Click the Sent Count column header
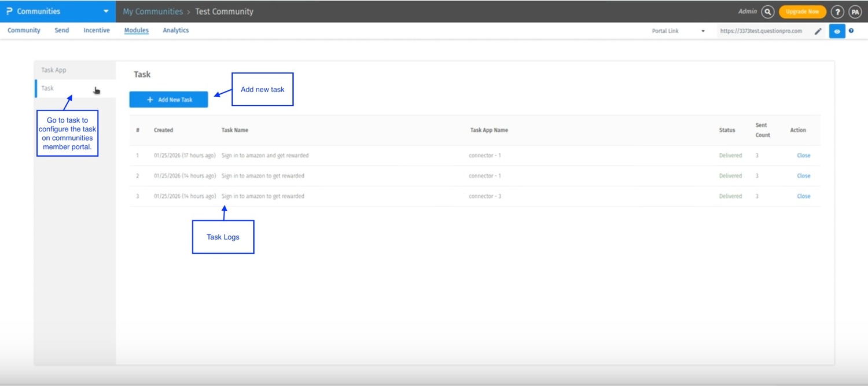The image size is (868, 386). (x=763, y=130)
